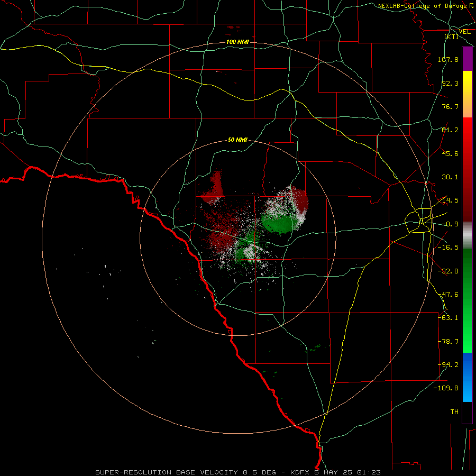Click the gray near-zero color bar segment
476x476 pixels.
[467, 235]
